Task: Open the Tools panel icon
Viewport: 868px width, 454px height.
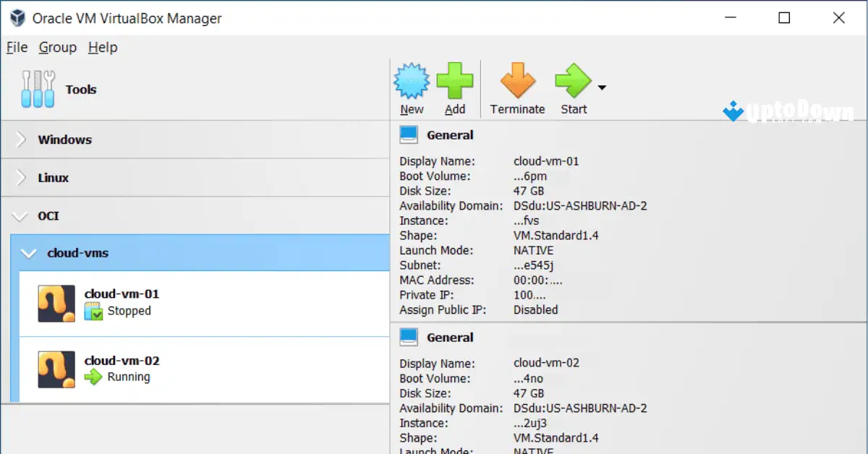Action: coord(38,88)
